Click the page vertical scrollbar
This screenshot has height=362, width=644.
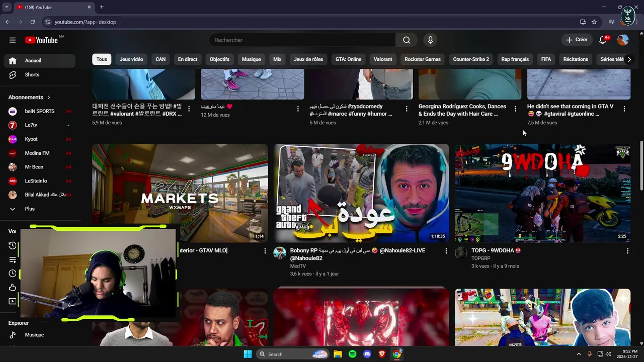641,165
